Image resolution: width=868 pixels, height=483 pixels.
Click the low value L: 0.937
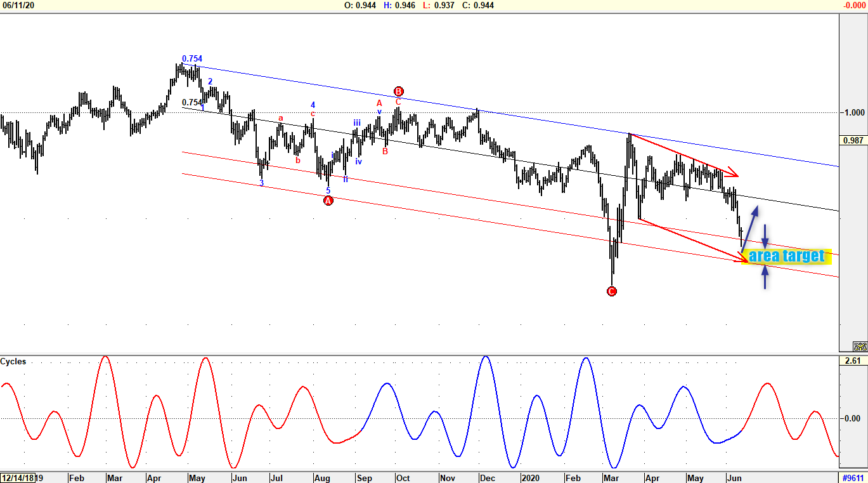tap(439, 5)
